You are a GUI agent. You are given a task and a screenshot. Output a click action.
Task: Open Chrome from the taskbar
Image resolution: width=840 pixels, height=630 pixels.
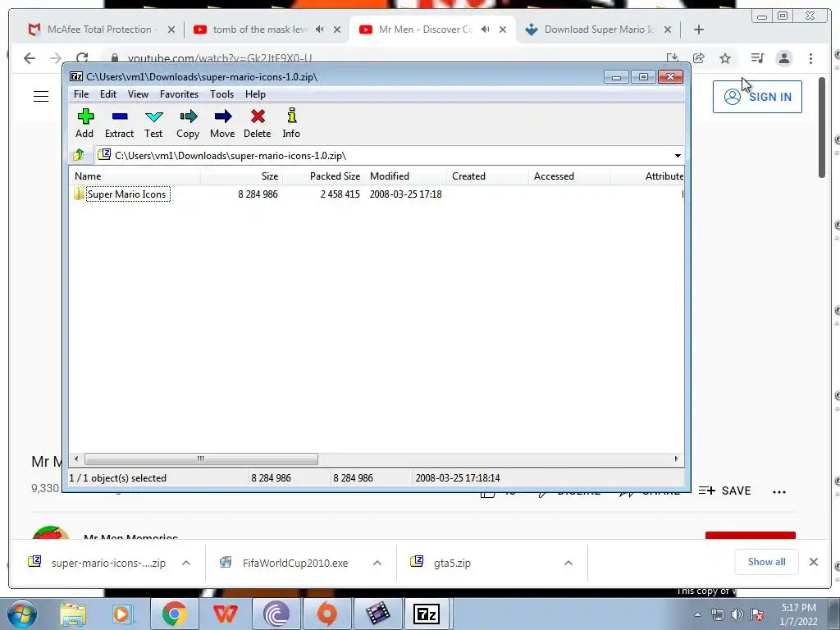(174, 614)
